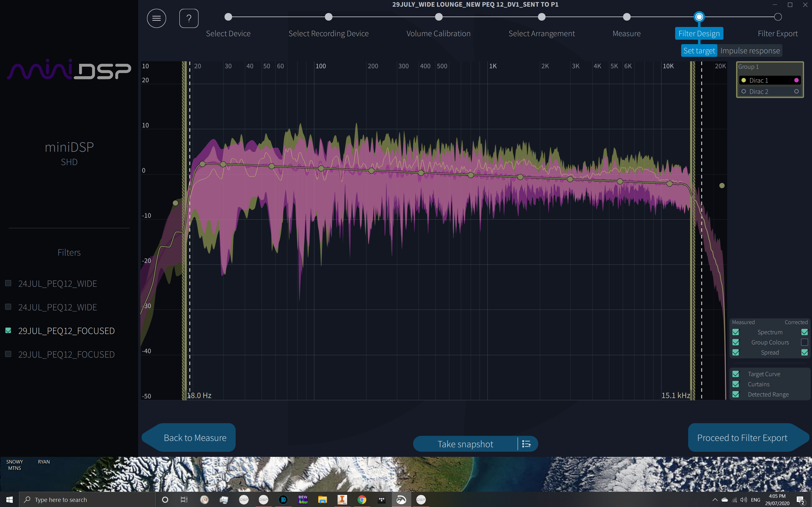Toggle Measured Spectrum checkbox
Viewport: 812px width, 507px height.
735,332
